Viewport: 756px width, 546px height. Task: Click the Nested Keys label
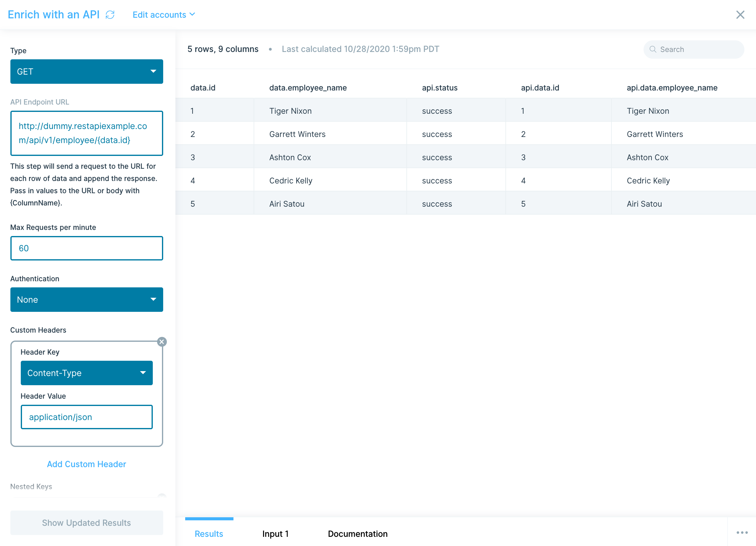tap(31, 486)
